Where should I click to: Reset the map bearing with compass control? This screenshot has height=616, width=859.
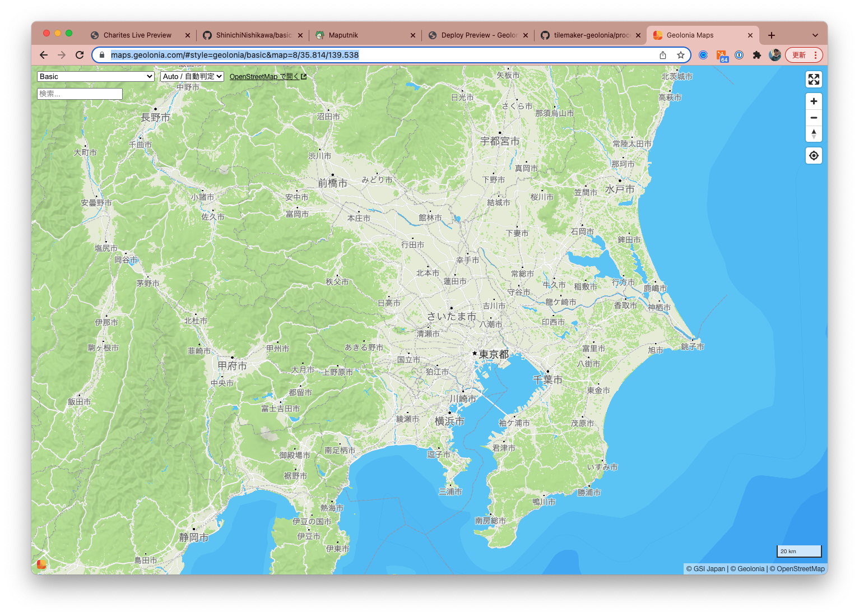(814, 134)
